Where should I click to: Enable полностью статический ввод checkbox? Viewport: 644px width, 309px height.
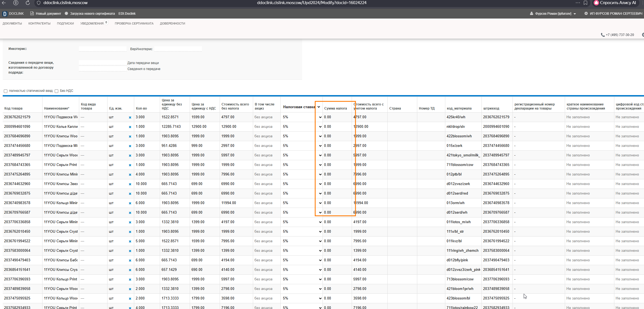tap(5, 91)
